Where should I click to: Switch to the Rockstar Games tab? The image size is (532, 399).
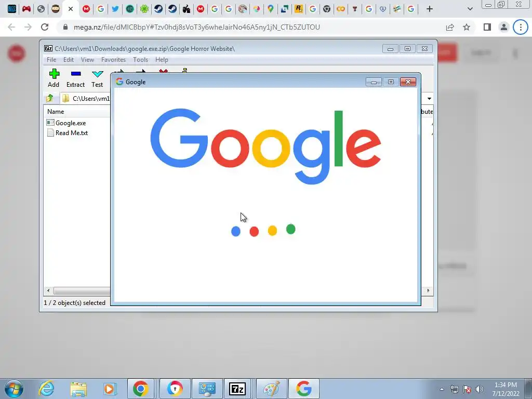pyautogui.click(x=299, y=9)
